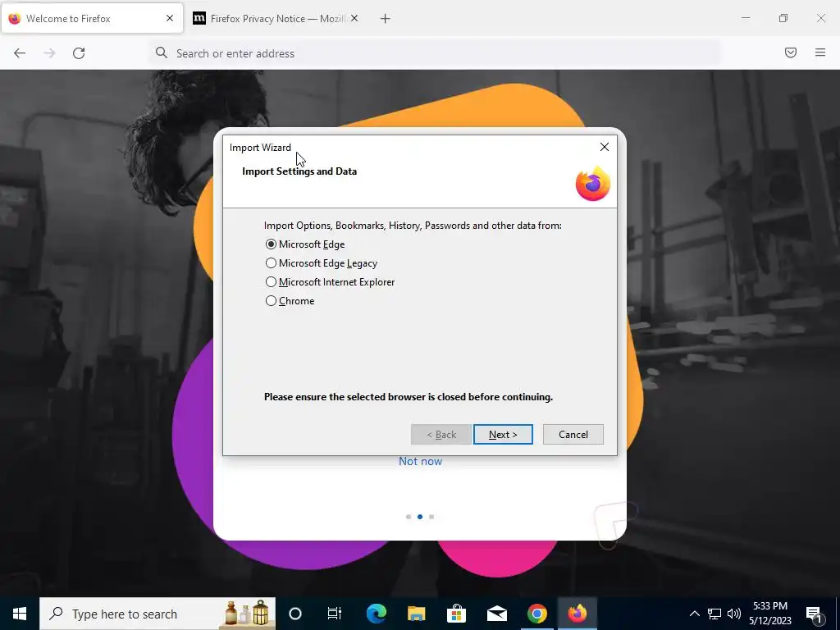
Task: Click the search magnifier icon in address bar
Action: pyautogui.click(x=162, y=52)
